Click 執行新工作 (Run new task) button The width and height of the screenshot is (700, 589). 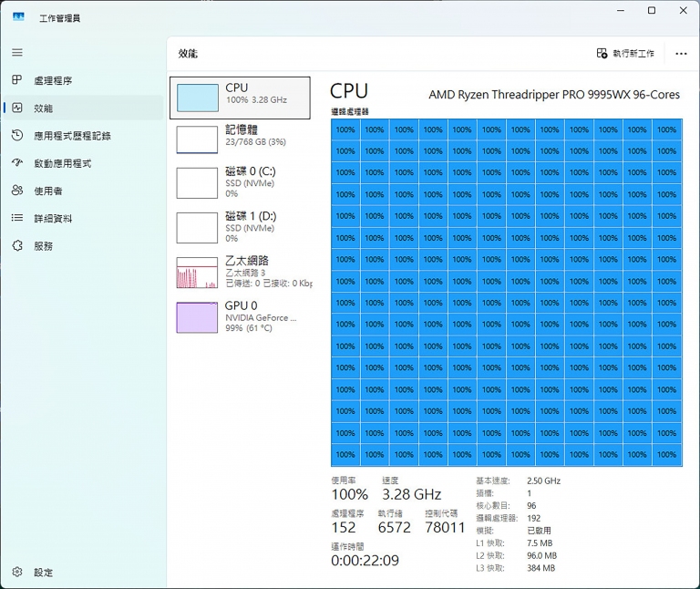point(625,54)
